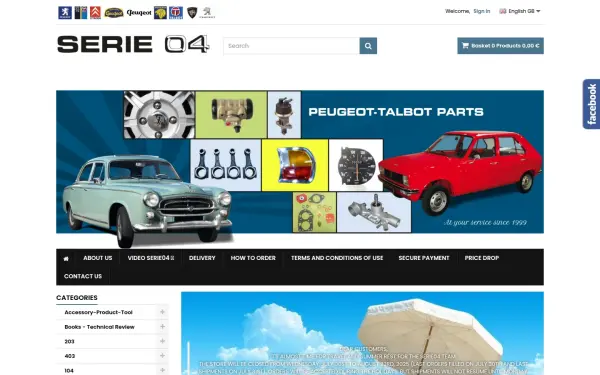
Task: Open the Contact Us menu item
Action: (83, 276)
